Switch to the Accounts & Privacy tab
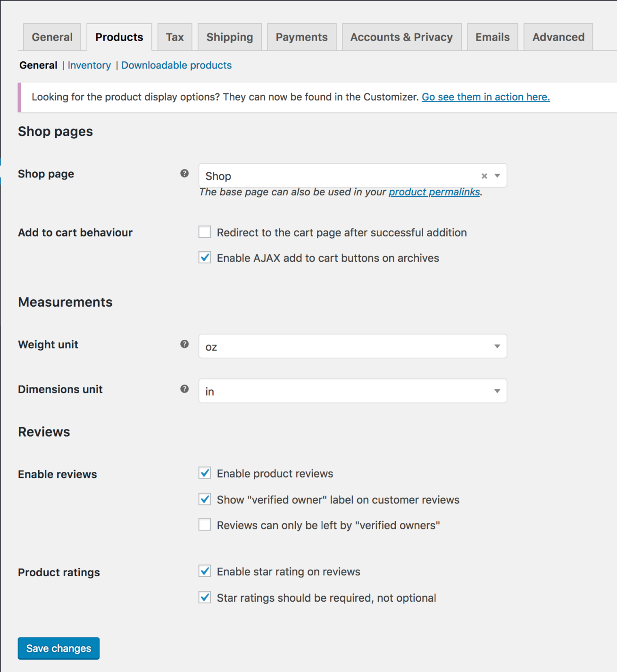This screenshot has height=672, width=617. coord(401,37)
